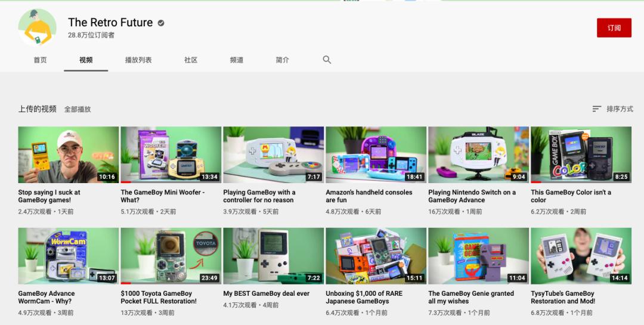Viewport: 644px width, 325px height.
Task: Click the 15:11 duration badge
Action: point(414,278)
